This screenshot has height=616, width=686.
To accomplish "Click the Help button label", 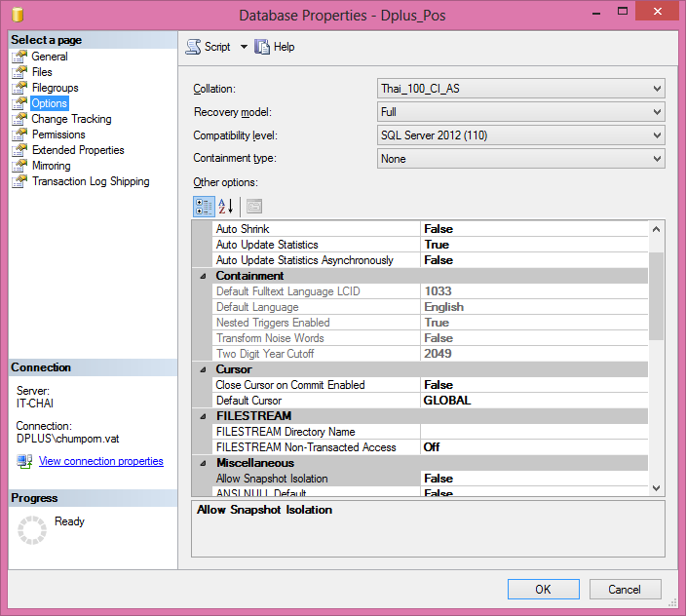I will pyautogui.click(x=284, y=47).
